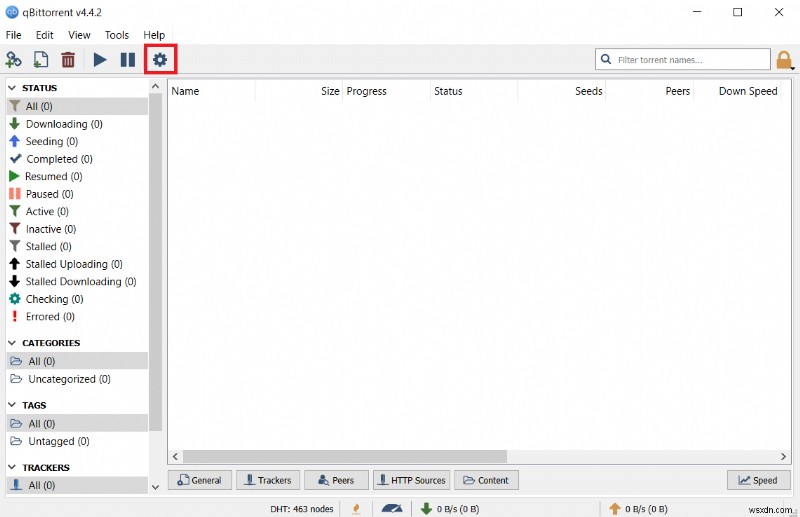Click the Pause icon in toolbar
The width and height of the screenshot is (800, 517).
(x=128, y=60)
